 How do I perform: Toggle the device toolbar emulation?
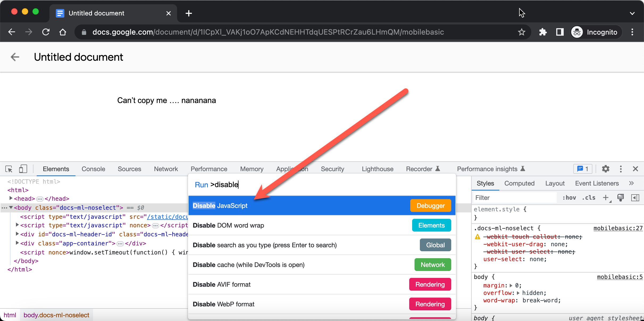point(23,169)
